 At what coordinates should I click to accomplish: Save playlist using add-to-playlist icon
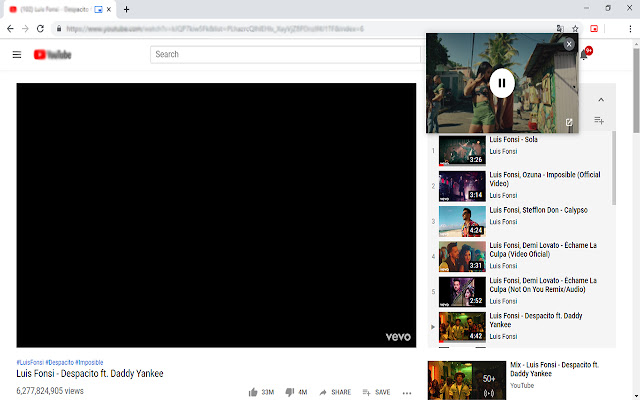(599, 120)
